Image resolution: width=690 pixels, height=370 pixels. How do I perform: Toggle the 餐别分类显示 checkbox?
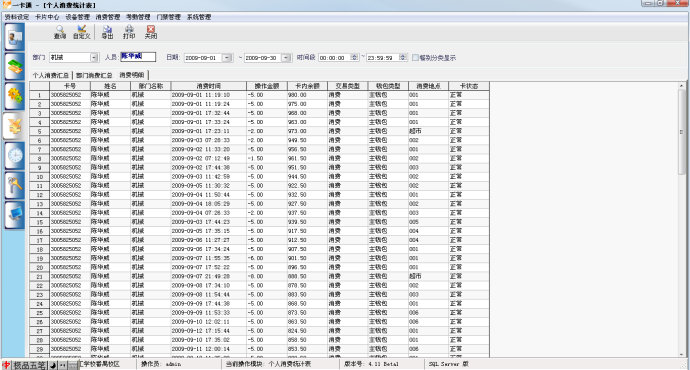click(x=415, y=58)
